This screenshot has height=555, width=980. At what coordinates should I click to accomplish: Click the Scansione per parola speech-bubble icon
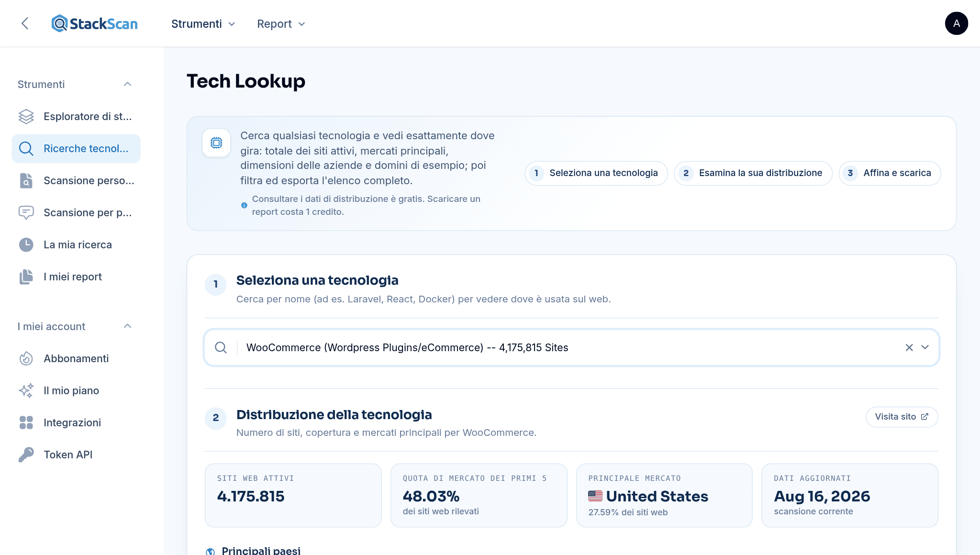pos(26,212)
